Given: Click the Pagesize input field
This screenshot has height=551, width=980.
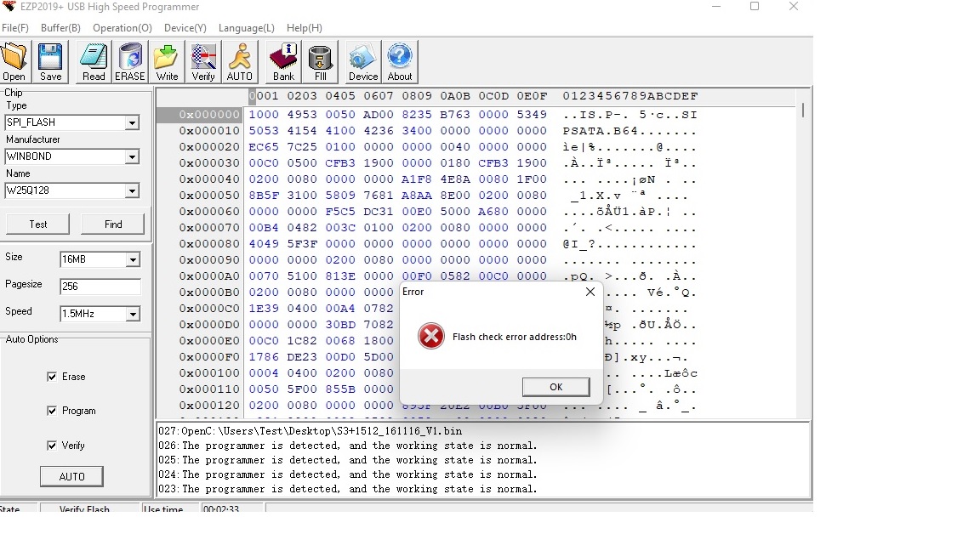Looking at the screenshot, I should (100, 286).
